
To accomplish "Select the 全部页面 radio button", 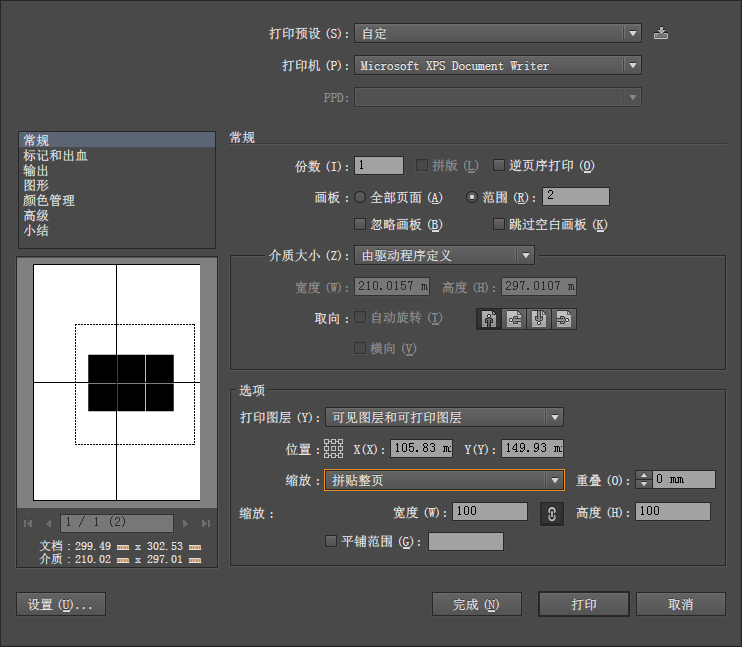I will (x=361, y=197).
